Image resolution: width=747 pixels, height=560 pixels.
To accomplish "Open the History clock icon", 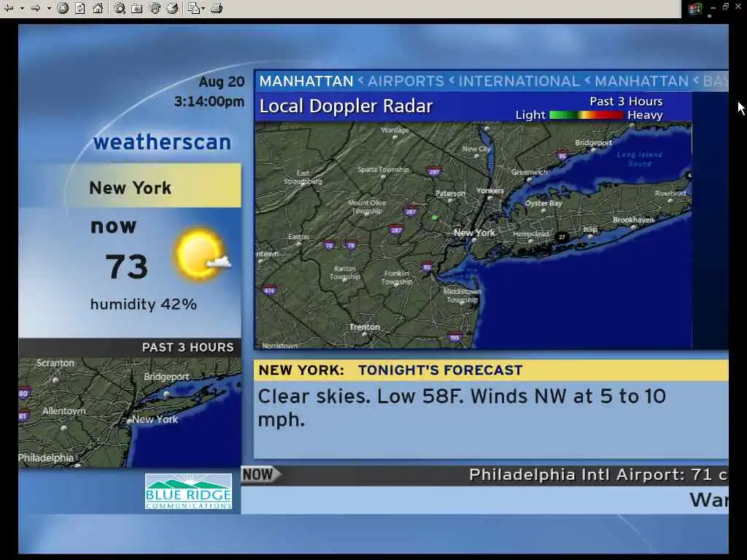I will (x=172, y=8).
